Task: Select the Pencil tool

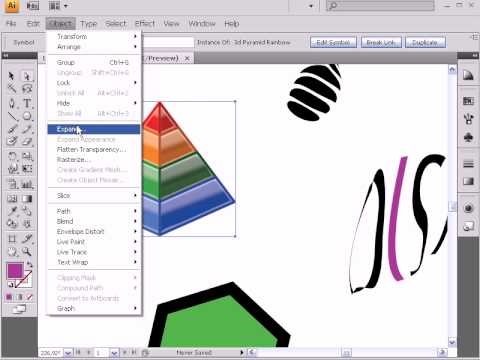Action: (x=27, y=129)
